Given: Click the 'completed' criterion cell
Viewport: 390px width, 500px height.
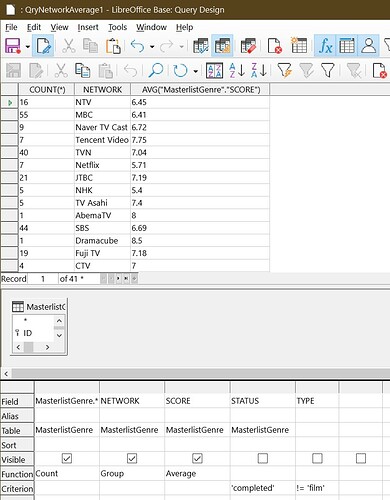Looking at the screenshot, I should (x=263, y=488).
